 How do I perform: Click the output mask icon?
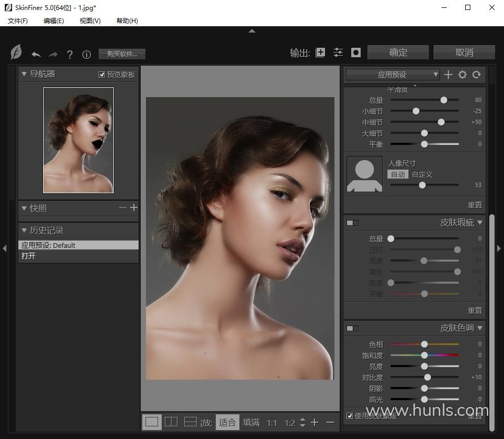click(356, 53)
